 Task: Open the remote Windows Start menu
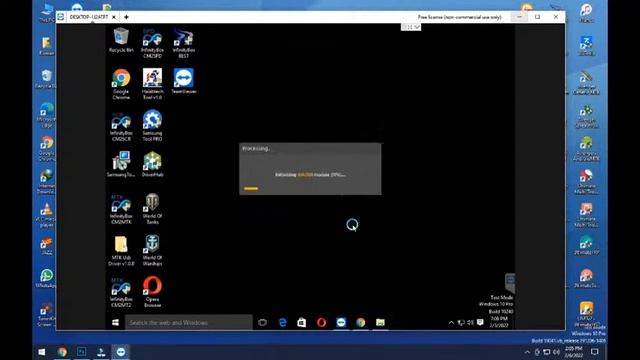116,322
